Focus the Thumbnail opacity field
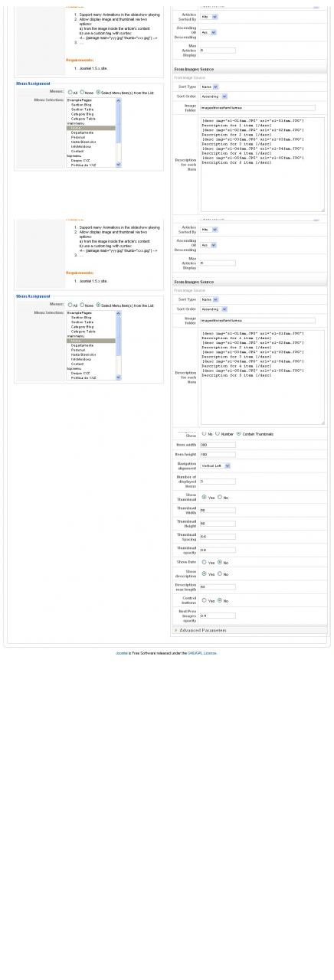Screen dimensions: 334x980 pos(218,550)
